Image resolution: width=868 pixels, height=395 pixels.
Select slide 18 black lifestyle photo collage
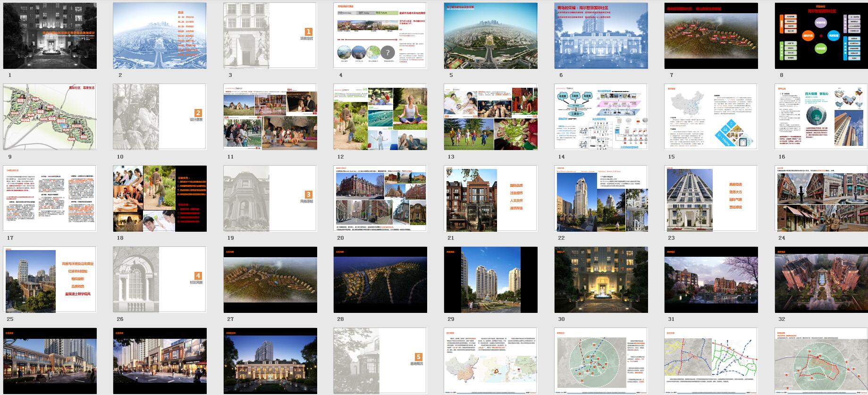point(160,198)
